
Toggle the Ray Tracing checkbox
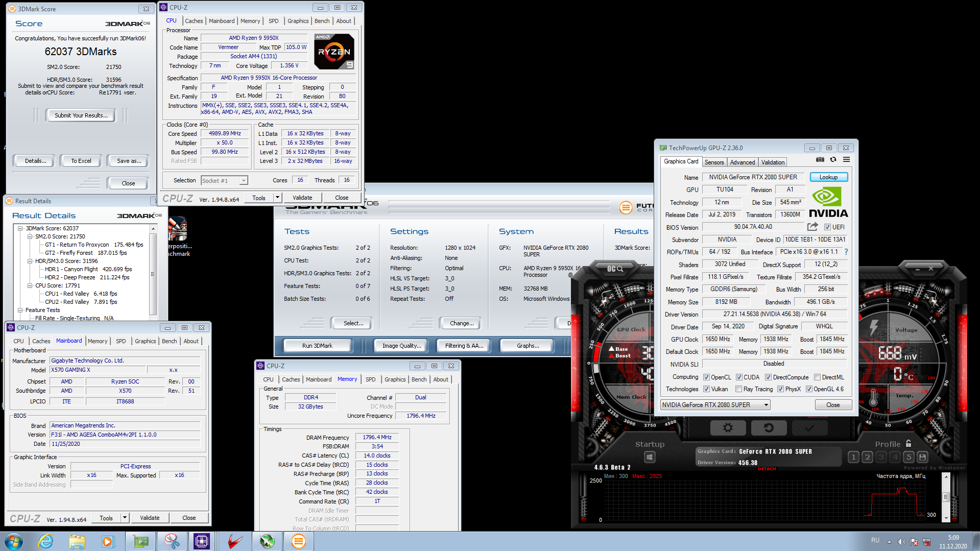click(738, 389)
